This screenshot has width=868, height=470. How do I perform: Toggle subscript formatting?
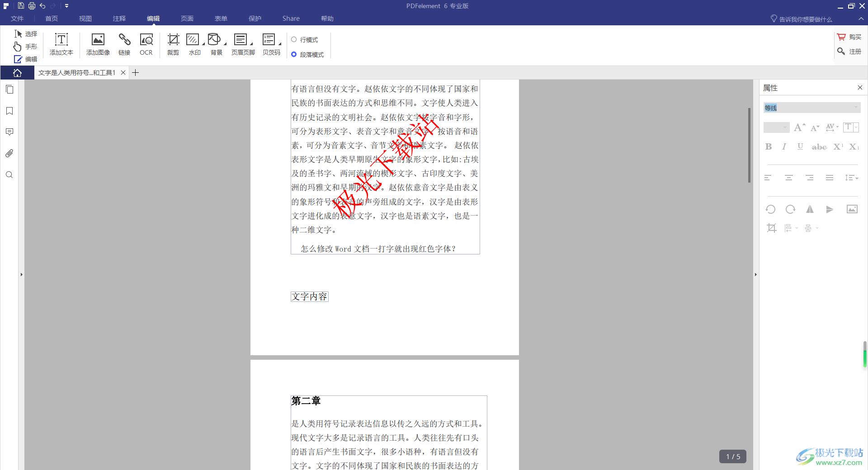point(854,146)
